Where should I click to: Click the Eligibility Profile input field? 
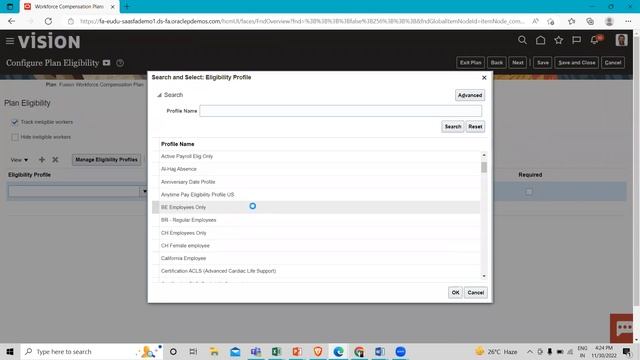pos(74,191)
